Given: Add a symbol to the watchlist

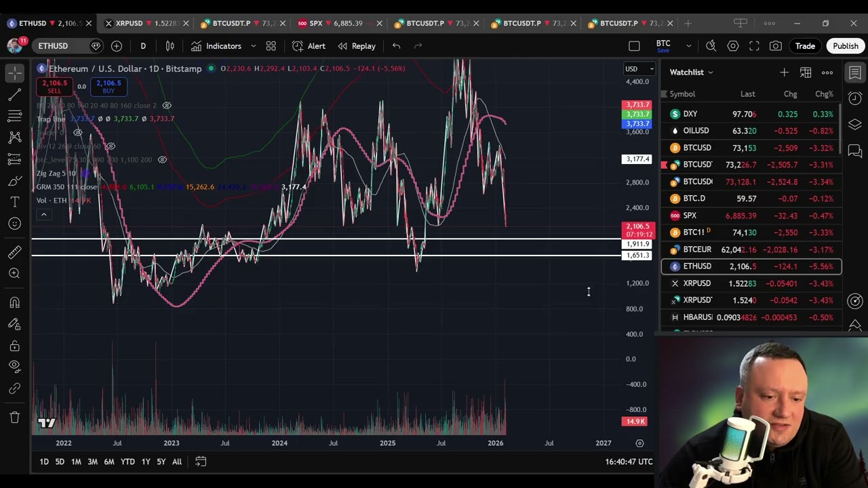Looking at the screenshot, I should 784,72.
